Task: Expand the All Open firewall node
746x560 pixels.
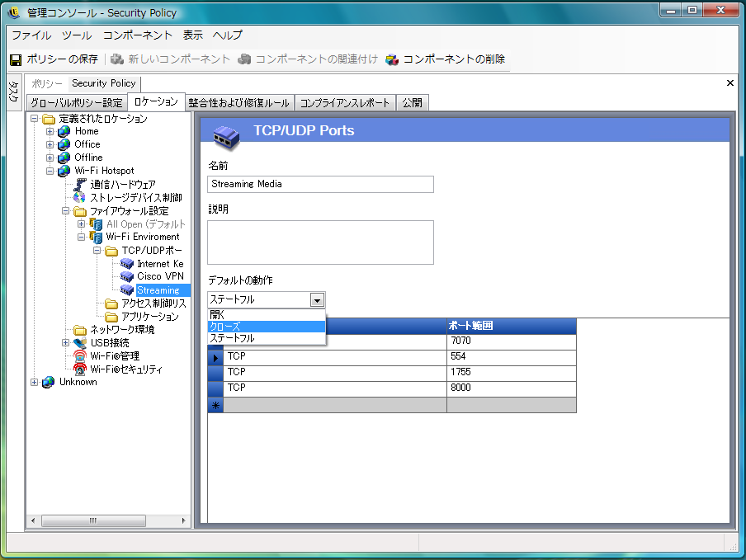Action: click(x=82, y=224)
